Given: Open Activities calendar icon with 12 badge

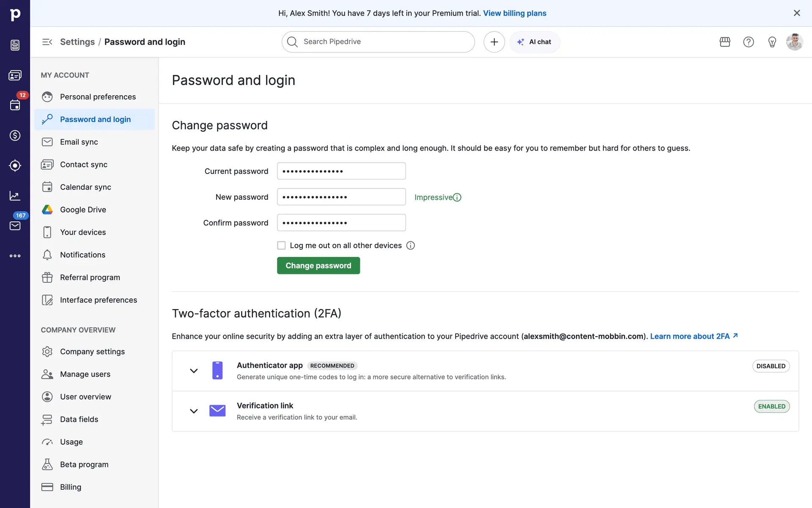Looking at the screenshot, I should coord(15,105).
